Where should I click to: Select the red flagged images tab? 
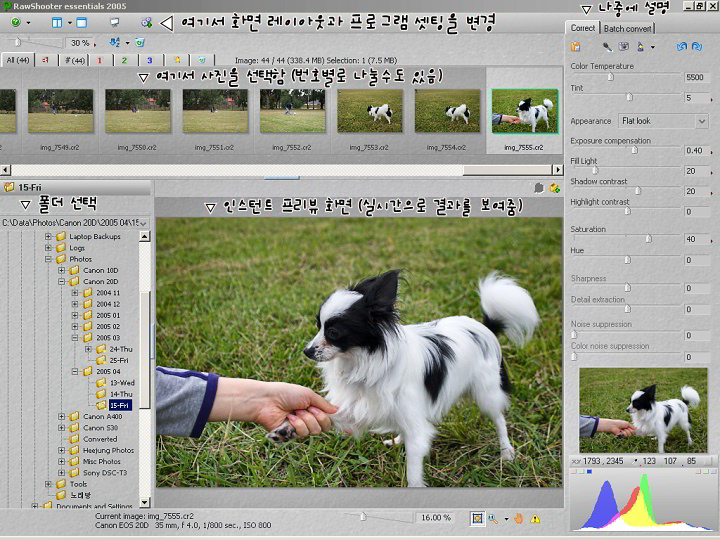(45, 60)
